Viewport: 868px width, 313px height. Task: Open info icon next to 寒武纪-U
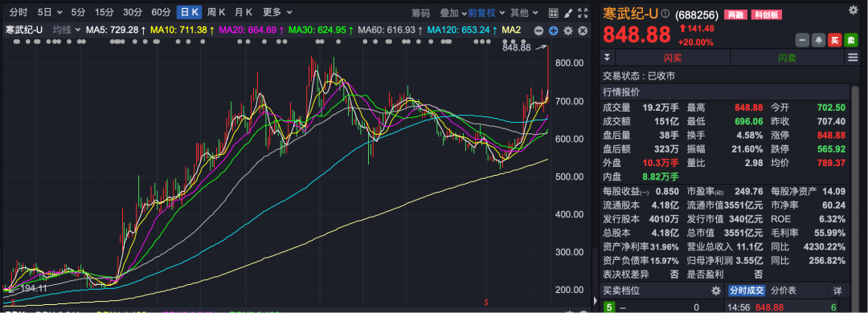[x=665, y=14]
